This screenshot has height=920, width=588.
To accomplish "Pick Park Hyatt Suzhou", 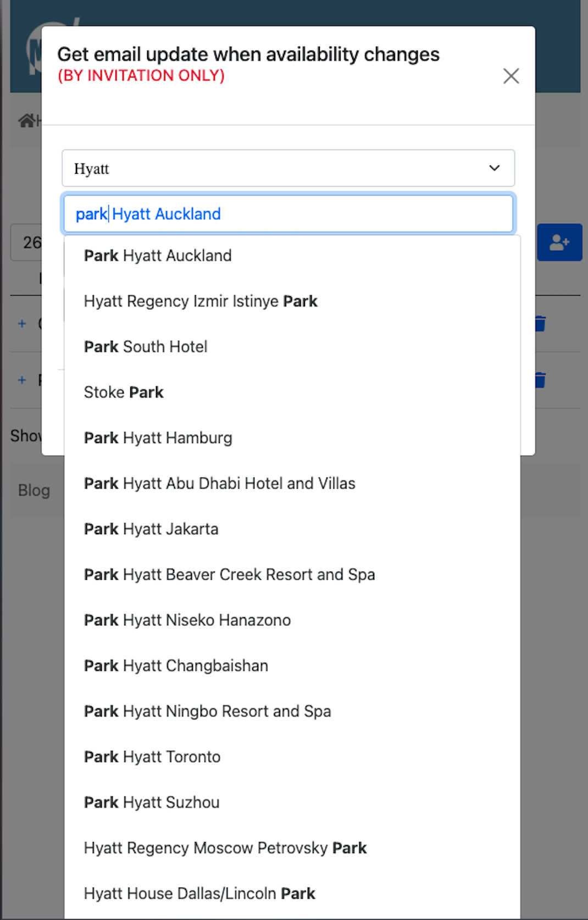I will pos(292,803).
